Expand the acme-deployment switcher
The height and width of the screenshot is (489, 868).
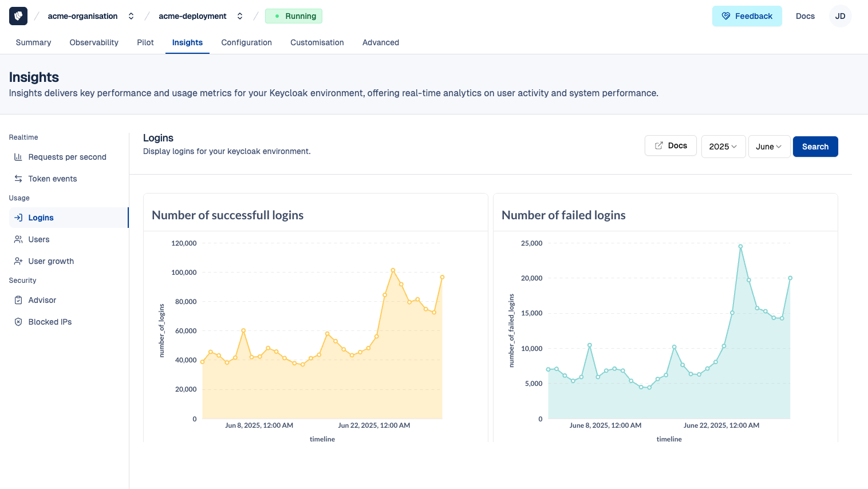[240, 16]
